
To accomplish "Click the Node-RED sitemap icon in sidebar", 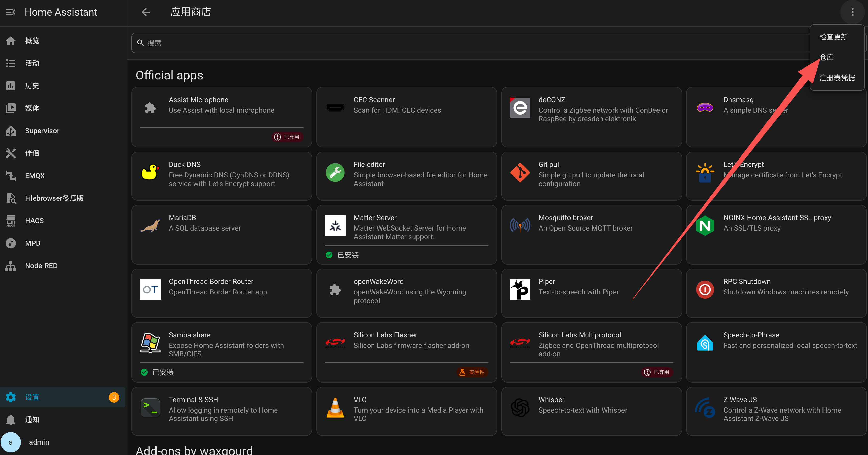I will click(11, 266).
